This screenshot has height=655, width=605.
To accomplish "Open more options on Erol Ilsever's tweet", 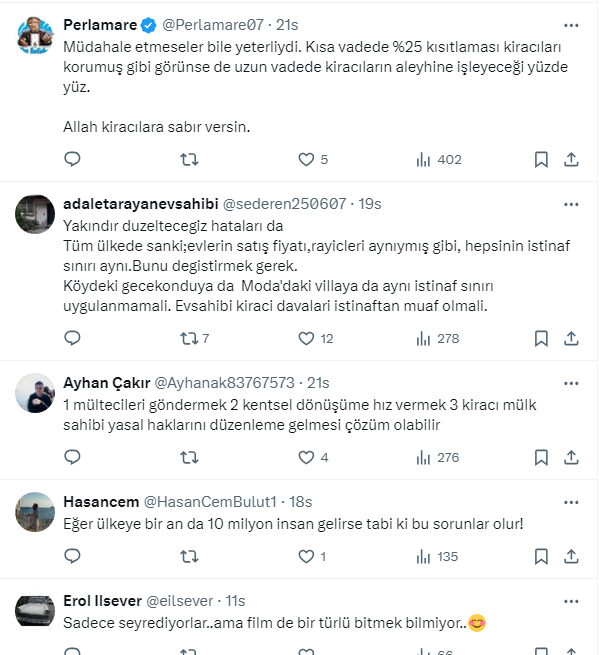I will (x=571, y=601).
